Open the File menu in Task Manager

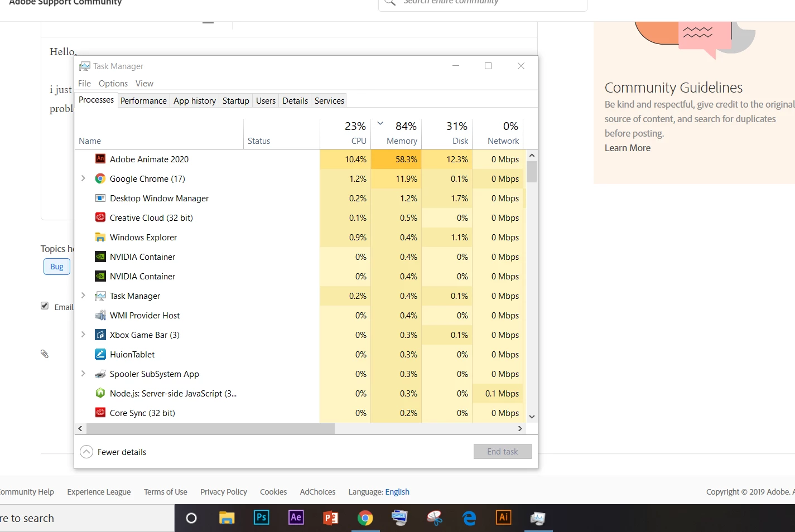coord(84,83)
